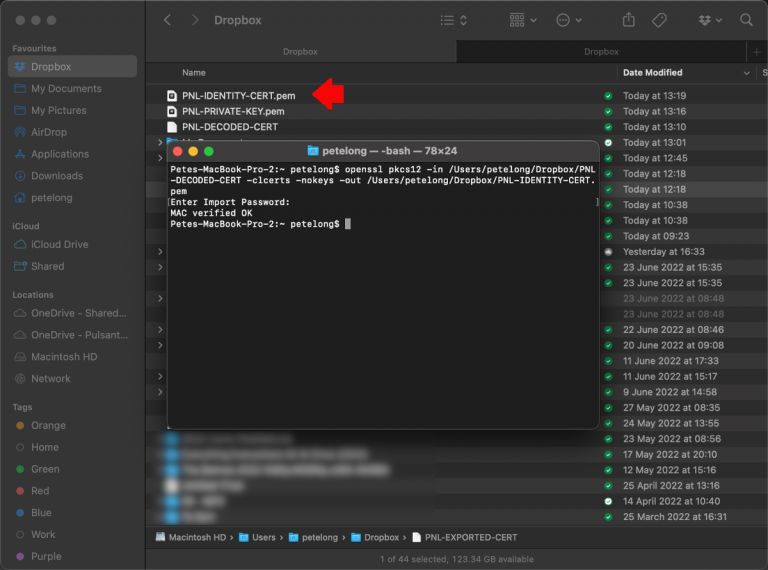Click cloud status icon for Yesterday at 16:33
This screenshot has width=768, height=570.
pos(608,252)
